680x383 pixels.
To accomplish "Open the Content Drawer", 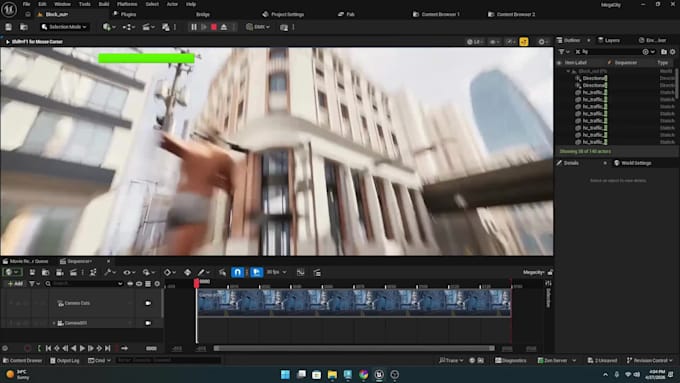I will (x=22, y=360).
